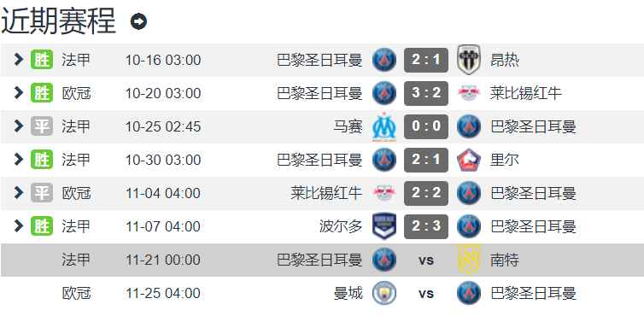Open the 0 : 0 score of 马赛 match
644x316 pixels.
[x=426, y=126]
